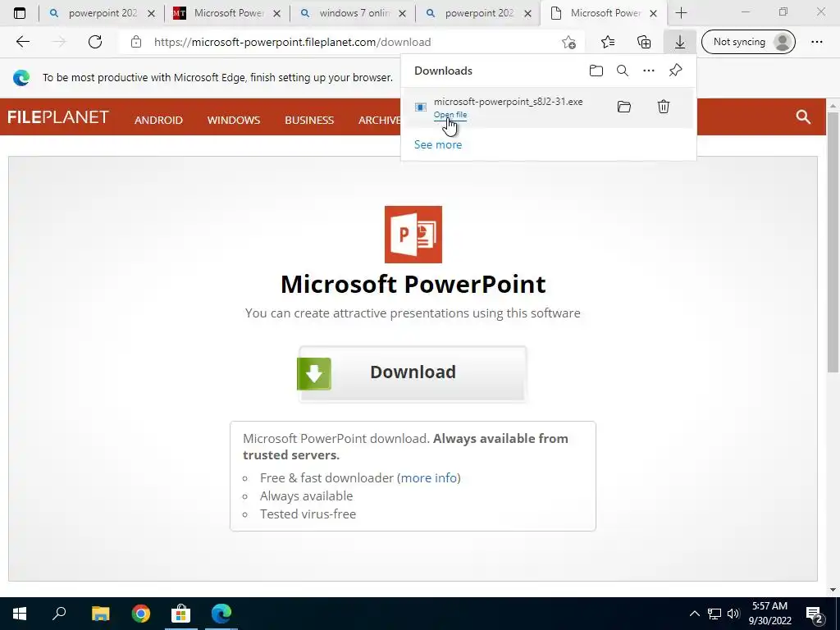Switch to the MT Microsoft Power tab

point(227,13)
